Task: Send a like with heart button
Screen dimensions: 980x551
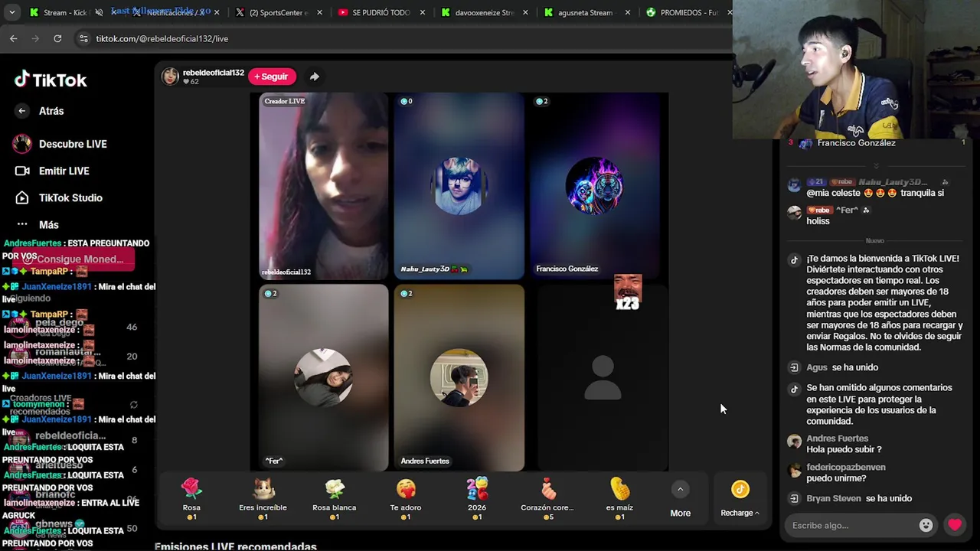Action: click(x=954, y=525)
